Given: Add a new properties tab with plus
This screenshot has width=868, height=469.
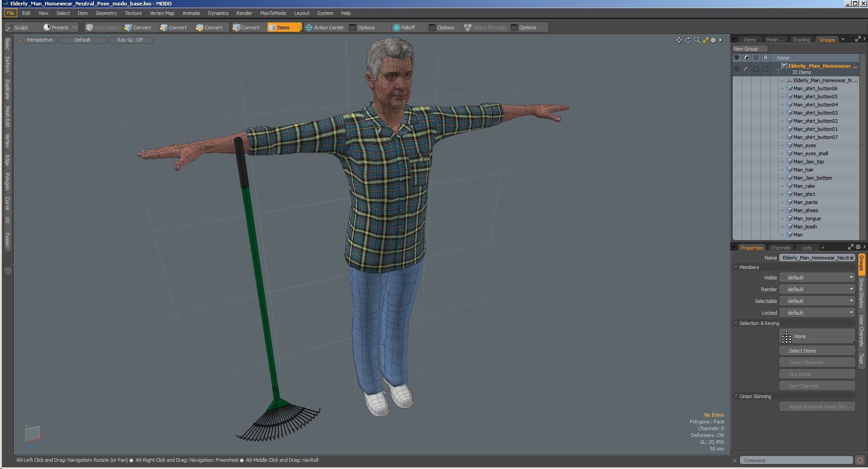Looking at the screenshot, I should pyautogui.click(x=823, y=248).
